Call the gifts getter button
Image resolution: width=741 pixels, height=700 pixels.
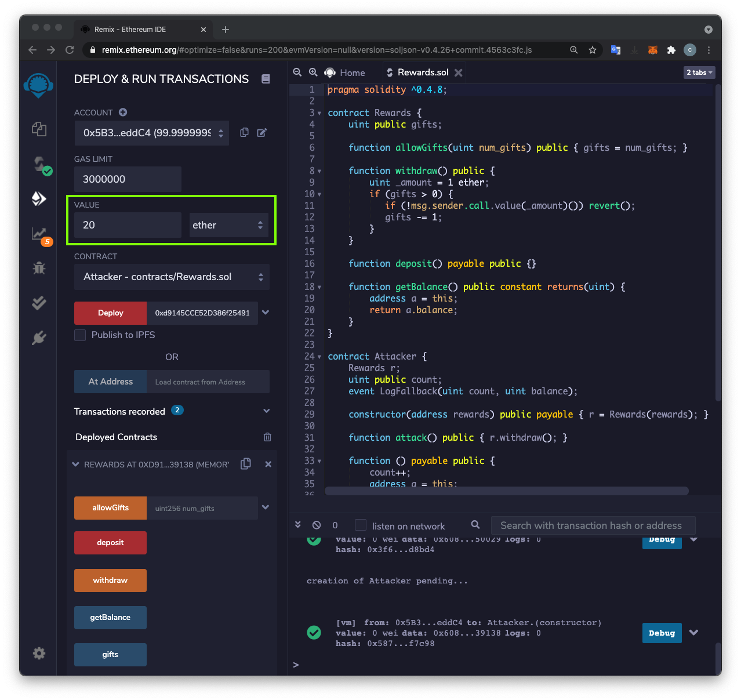tap(110, 655)
